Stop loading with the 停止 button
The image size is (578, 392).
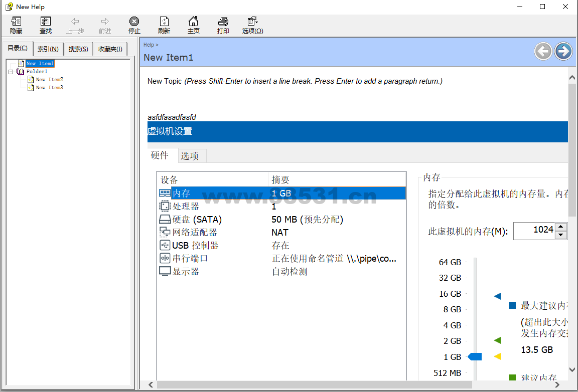pos(134,25)
